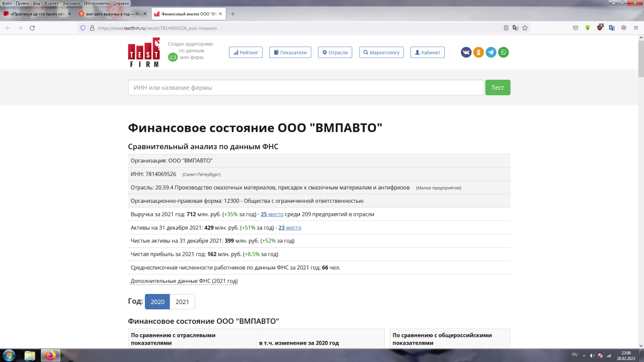Viewport: 644px width, 362px height.
Task: Click the browser address bar URL
Action: (x=157, y=28)
